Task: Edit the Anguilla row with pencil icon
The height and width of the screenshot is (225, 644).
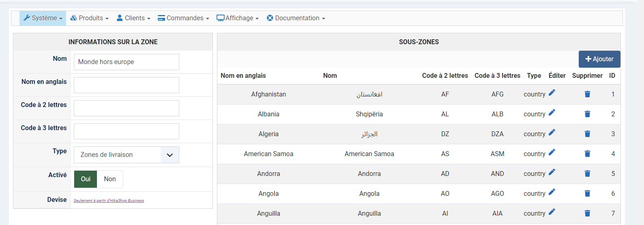Action: pos(552,212)
